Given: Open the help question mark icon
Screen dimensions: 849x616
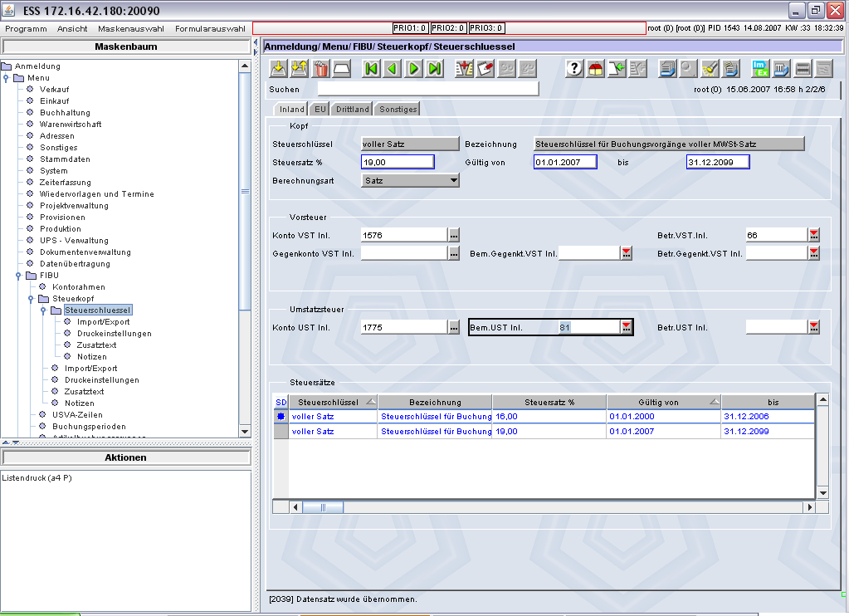Looking at the screenshot, I should click(x=574, y=69).
